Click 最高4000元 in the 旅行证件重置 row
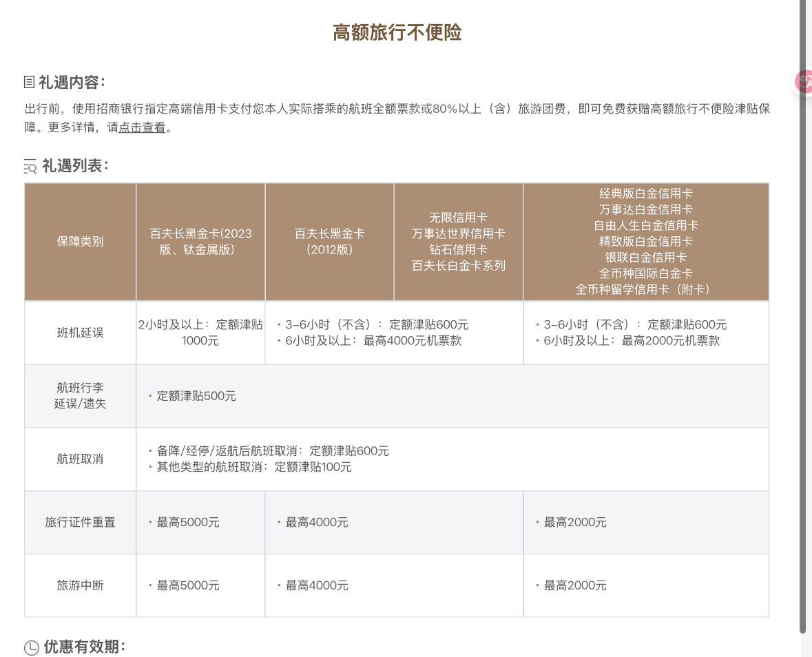 click(x=317, y=523)
